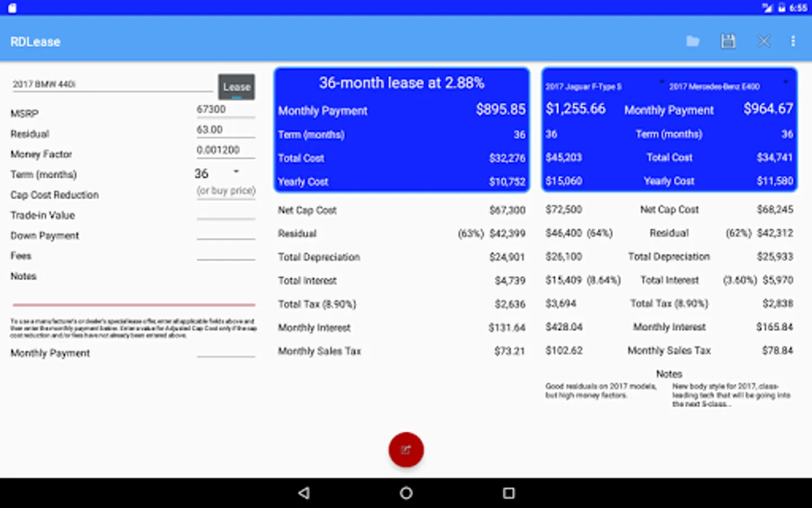Select the MSRP field showing 67300
The width and height of the screenshot is (812, 508).
[x=226, y=110]
